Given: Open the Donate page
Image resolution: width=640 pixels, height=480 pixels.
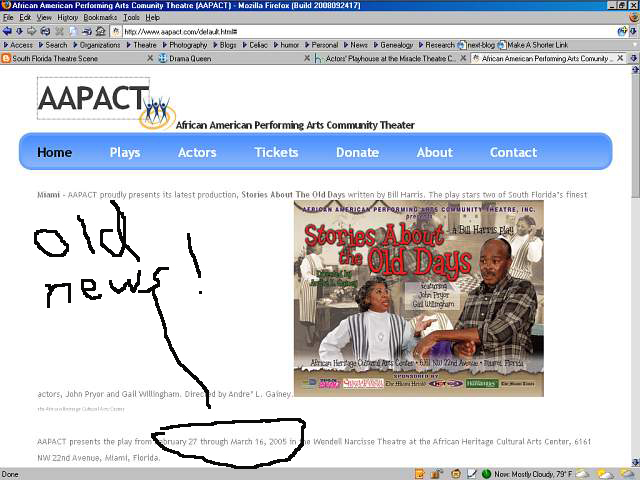Looking at the screenshot, I should (357, 152).
